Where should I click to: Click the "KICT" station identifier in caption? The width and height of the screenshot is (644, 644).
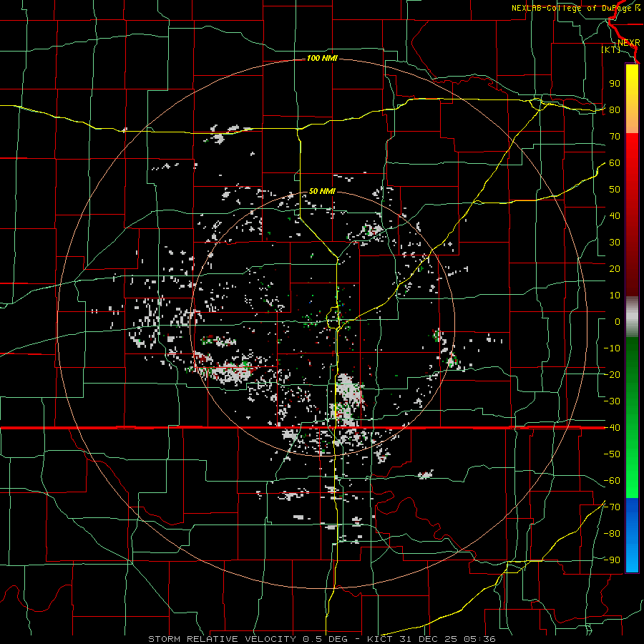pyautogui.click(x=381, y=639)
